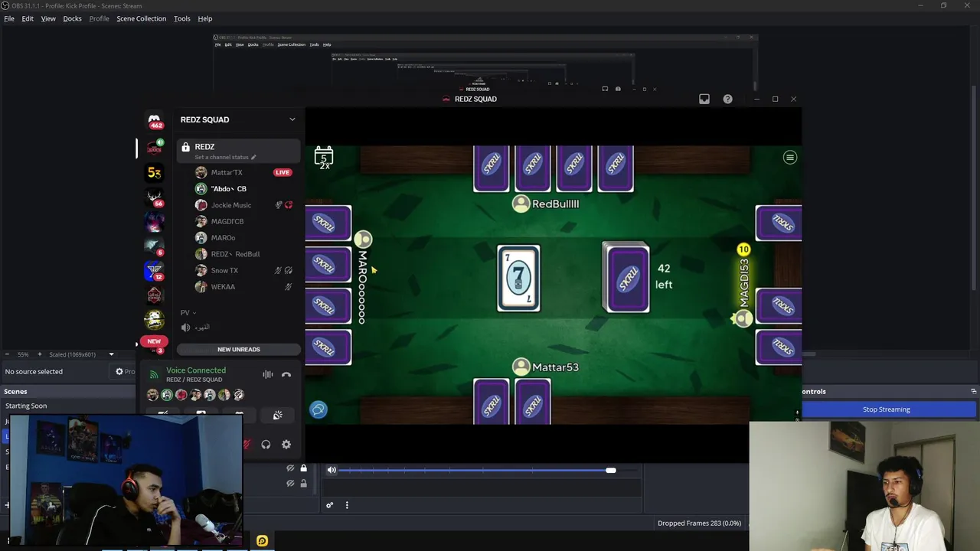Viewport: 980px width, 551px height.
Task: Click the Stop Streaming button
Action: 887,409
